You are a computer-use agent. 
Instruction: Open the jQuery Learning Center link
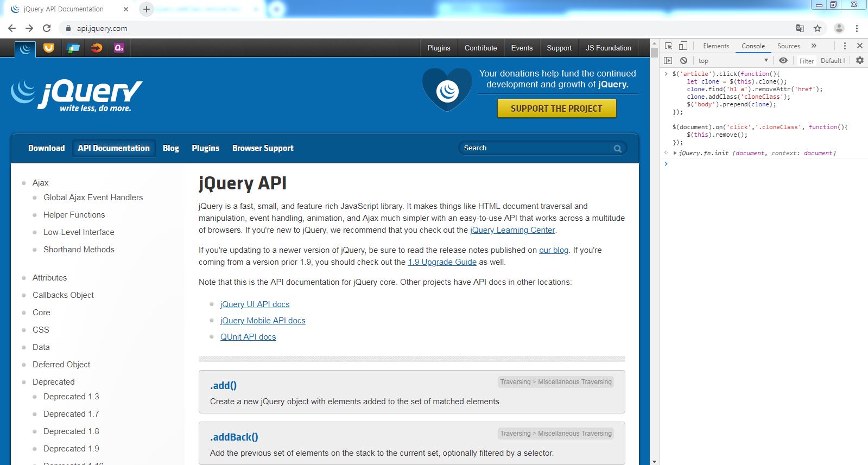click(512, 230)
